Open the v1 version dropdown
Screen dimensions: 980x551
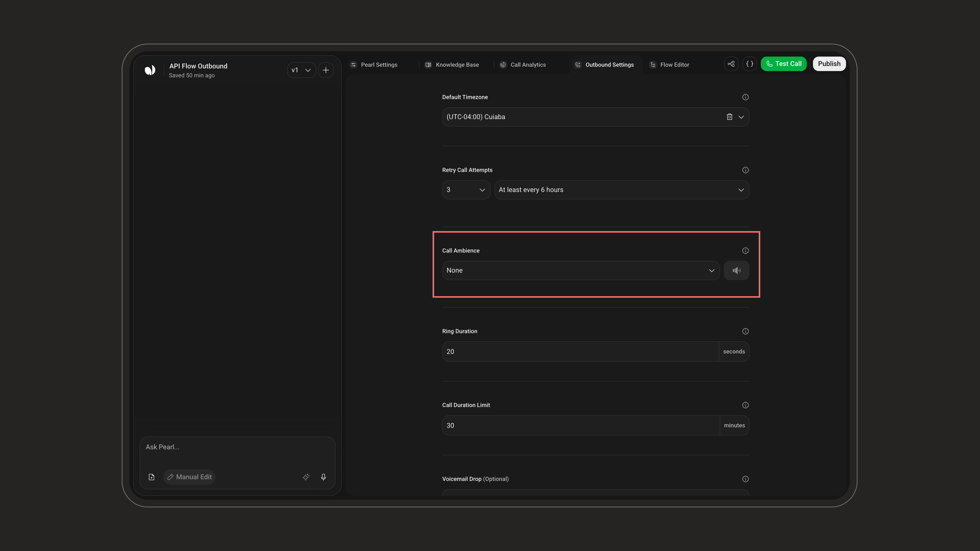click(301, 70)
